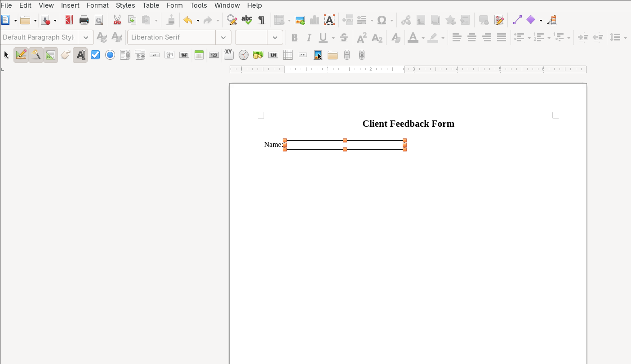Open Find and Replace
The image size is (631, 364).
pyautogui.click(x=232, y=20)
